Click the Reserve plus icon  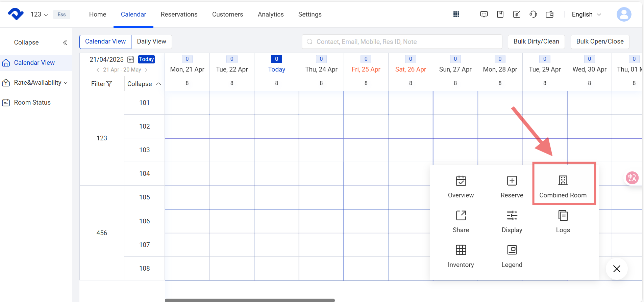pos(512,181)
